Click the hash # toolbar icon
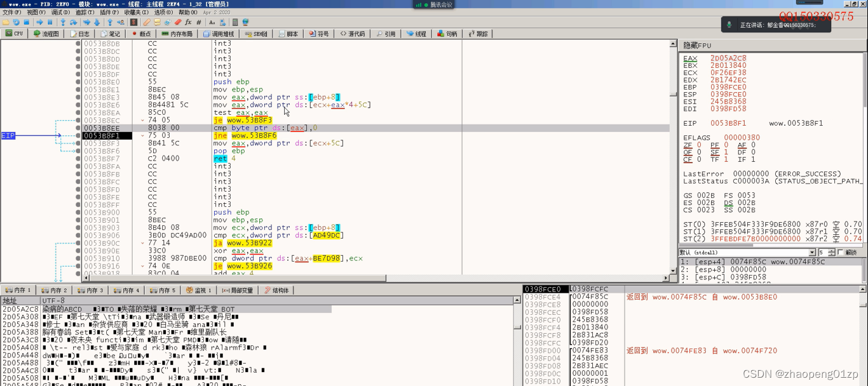This screenshot has width=868, height=386. (x=199, y=22)
